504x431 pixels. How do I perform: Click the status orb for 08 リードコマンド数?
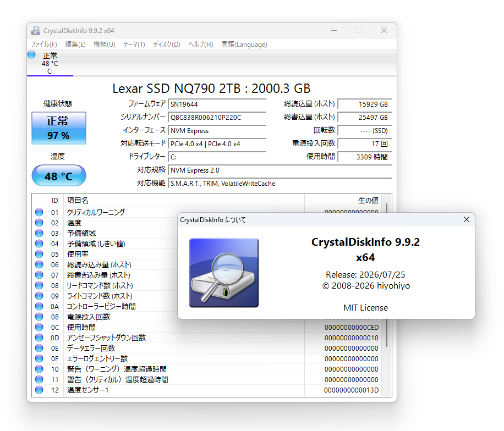(x=39, y=285)
